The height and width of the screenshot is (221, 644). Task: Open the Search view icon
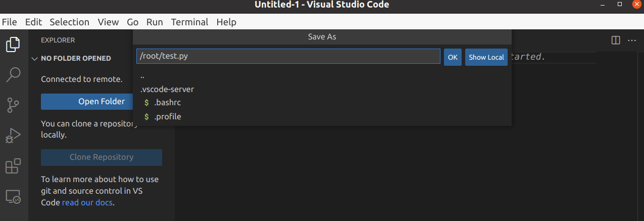(x=13, y=74)
